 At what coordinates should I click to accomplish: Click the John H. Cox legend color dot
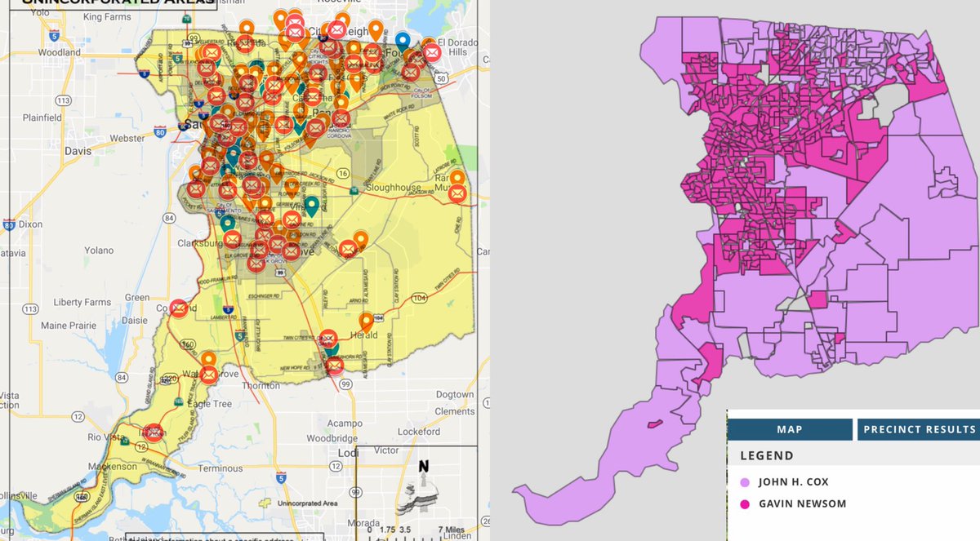744,481
